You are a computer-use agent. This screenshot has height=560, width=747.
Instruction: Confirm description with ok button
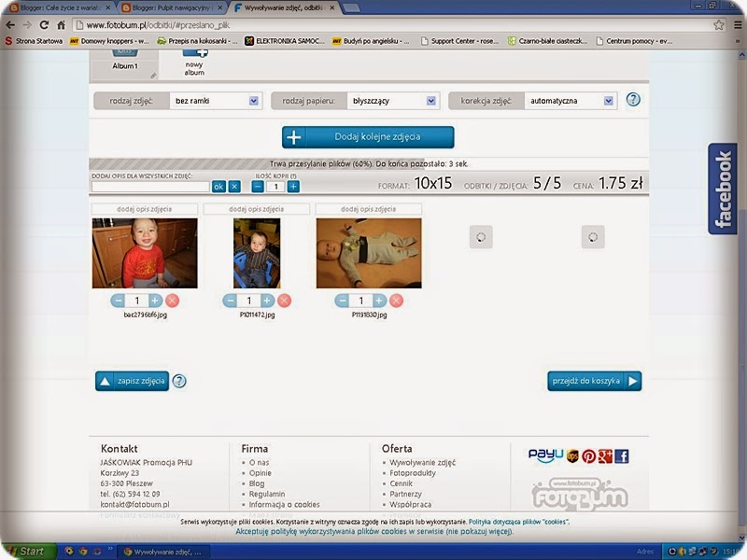tap(218, 187)
